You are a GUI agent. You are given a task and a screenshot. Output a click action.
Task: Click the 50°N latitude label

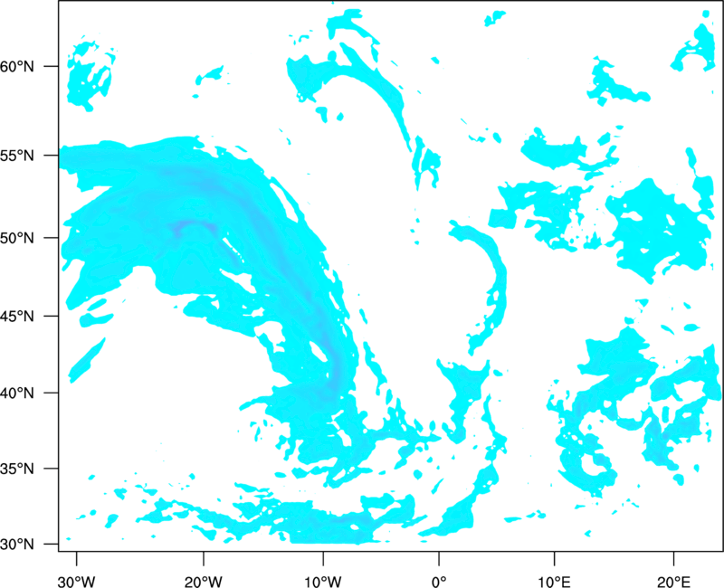pos(17,238)
